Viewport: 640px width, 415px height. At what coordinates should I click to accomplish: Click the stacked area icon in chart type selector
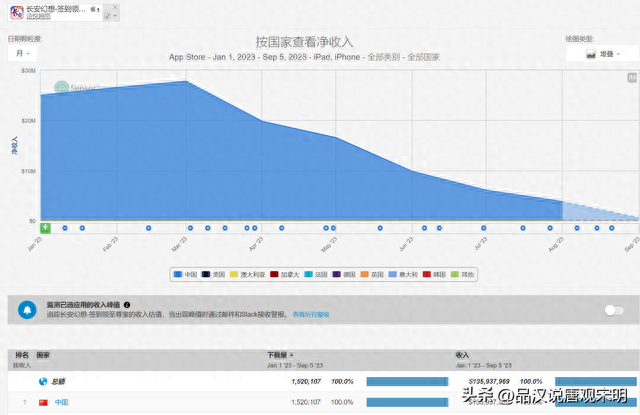[591, 54]
